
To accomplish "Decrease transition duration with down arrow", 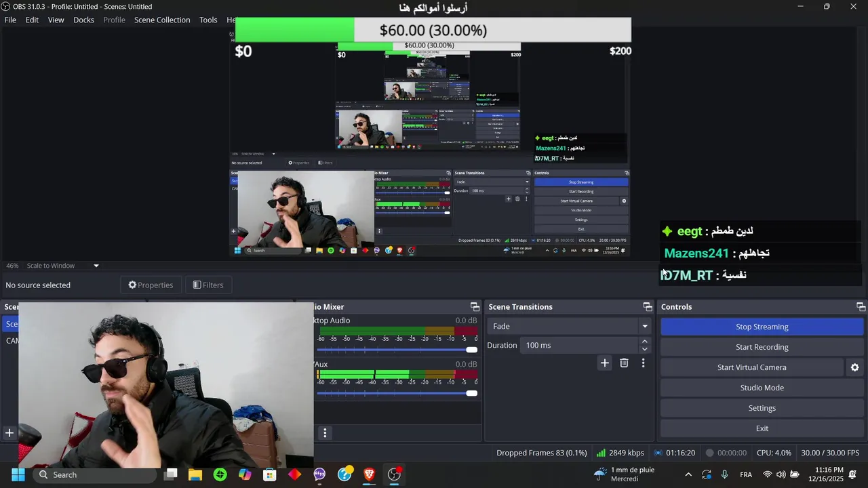I will [644, 349].
